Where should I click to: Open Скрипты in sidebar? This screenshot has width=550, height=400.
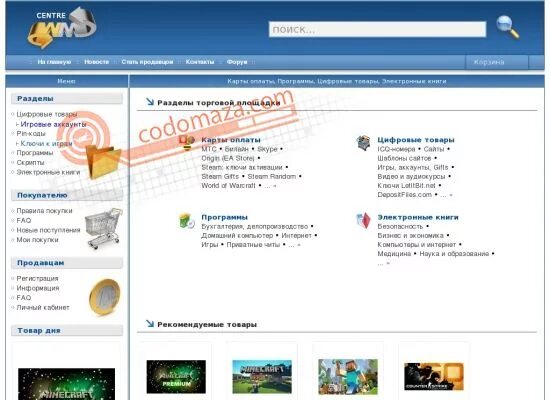click(30, 163)
